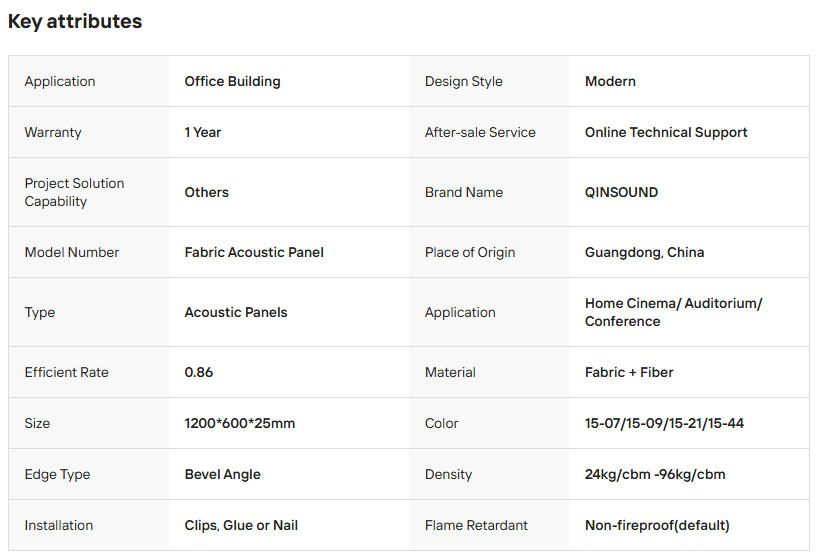Click Home Cinema/ Auditorium/ Conference value

[x=673, y=312]
